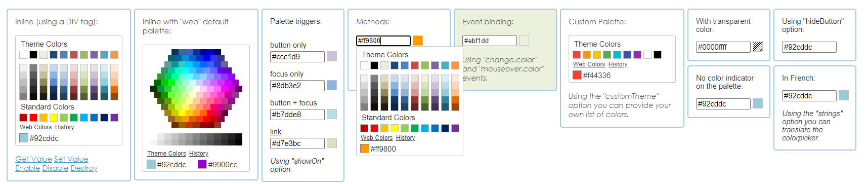868x184 pixels.
Task: Open the button + focus color indicator
Action: point(331,114)
